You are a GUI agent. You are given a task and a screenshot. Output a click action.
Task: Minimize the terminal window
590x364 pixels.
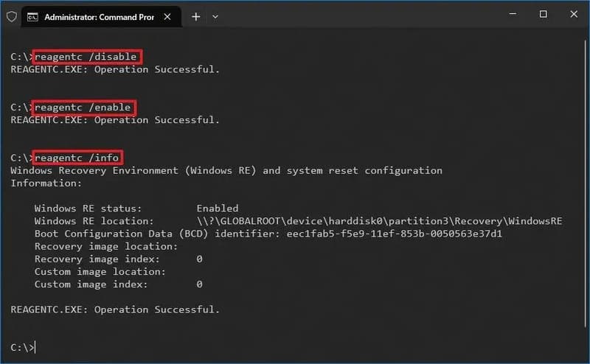pyautogui.click(x=510, y=15)
